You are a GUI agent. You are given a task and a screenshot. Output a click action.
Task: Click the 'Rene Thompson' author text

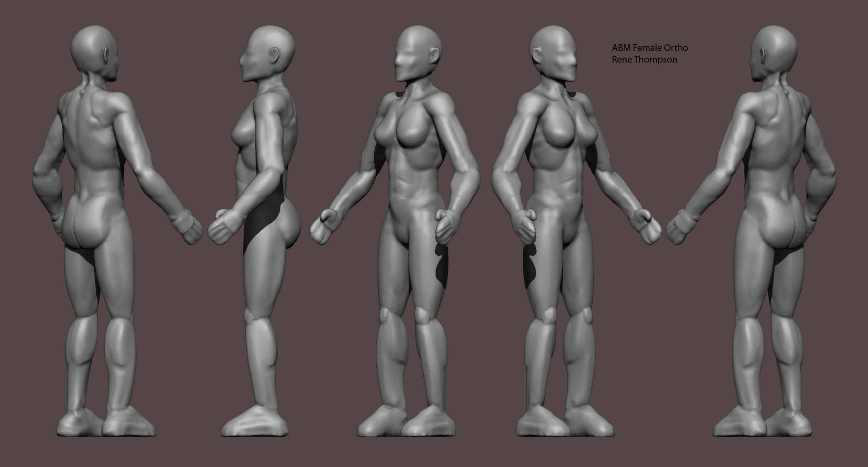[645, 60]
